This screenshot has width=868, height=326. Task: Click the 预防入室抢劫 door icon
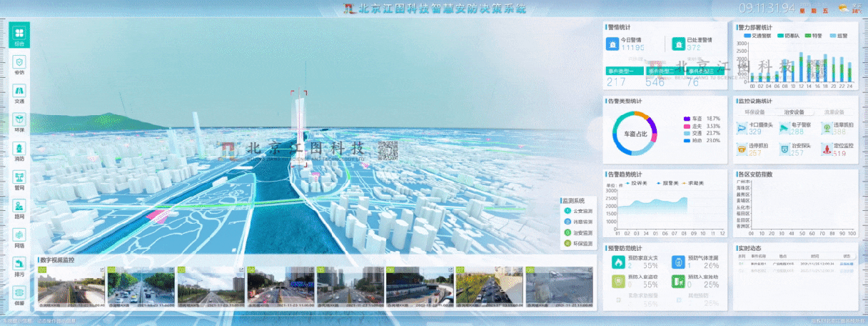pos(677,281)
